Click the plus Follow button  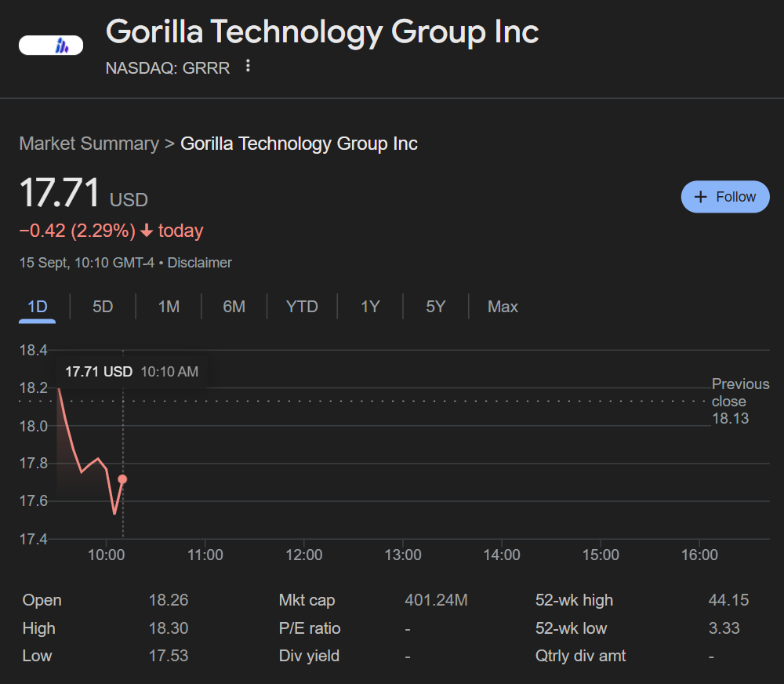point(725,197)
